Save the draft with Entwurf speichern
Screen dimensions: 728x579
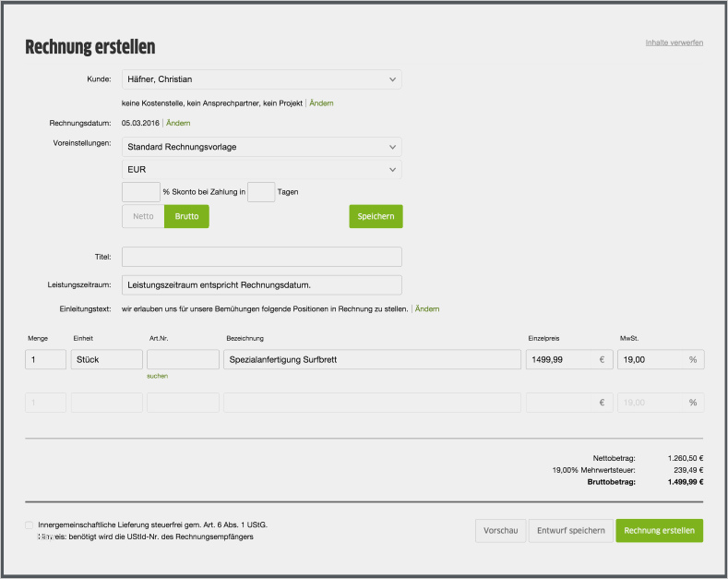569,530
